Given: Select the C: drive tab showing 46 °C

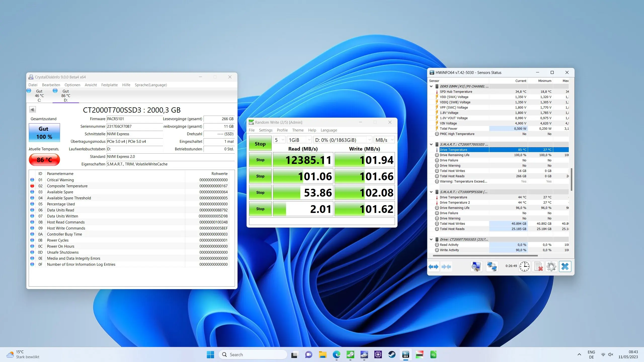Looking at the screenshot, I should (39, 96).
